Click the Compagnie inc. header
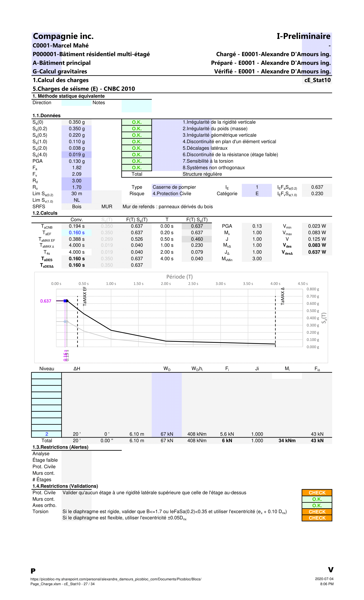 (63, 36)
